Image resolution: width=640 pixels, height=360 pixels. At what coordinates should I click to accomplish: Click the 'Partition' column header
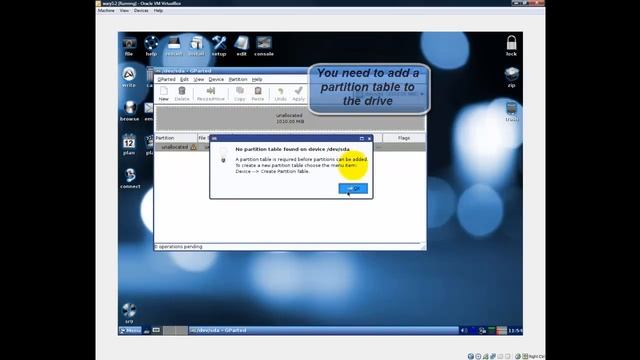176,138
